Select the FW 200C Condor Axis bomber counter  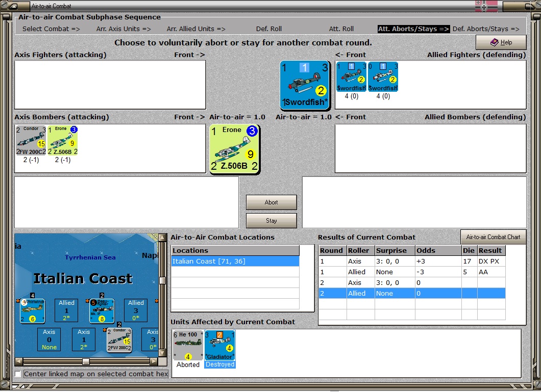coord(31,141)
